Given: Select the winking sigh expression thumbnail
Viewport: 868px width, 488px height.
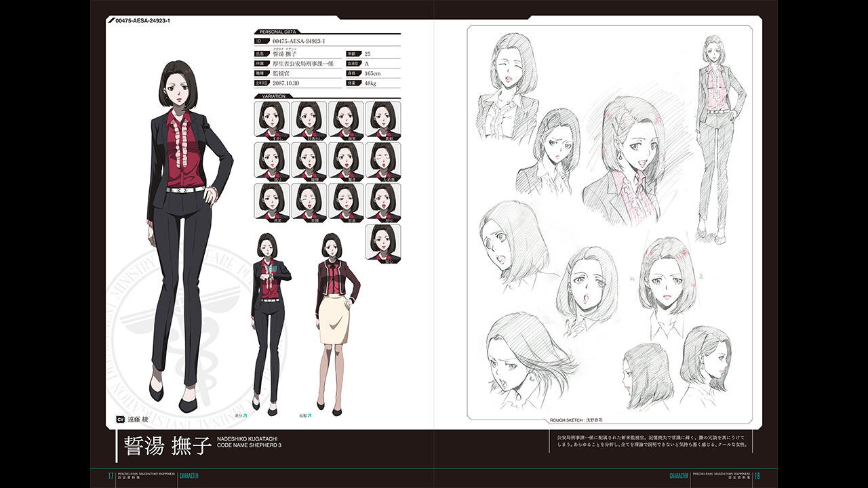Looking at the screenshot, I should pos(383,160).
